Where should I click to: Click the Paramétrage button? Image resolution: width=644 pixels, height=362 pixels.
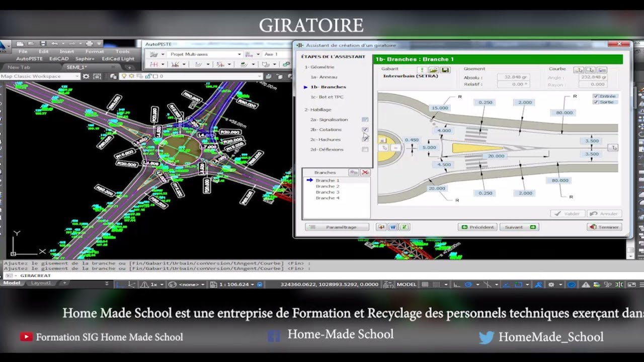[x=337, y=227]
